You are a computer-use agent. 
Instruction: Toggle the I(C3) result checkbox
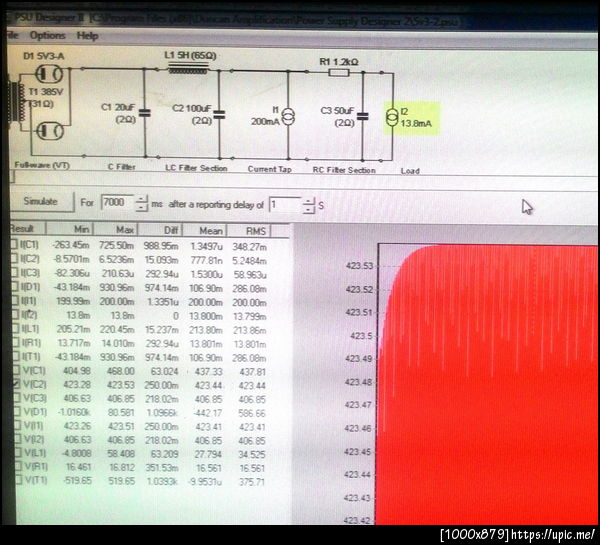coord(15,272)
